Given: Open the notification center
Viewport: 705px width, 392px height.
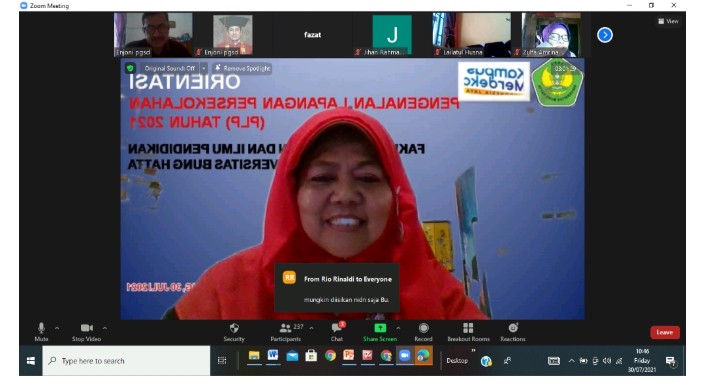Looking at the screenshot, I should (x=670, y=361).
